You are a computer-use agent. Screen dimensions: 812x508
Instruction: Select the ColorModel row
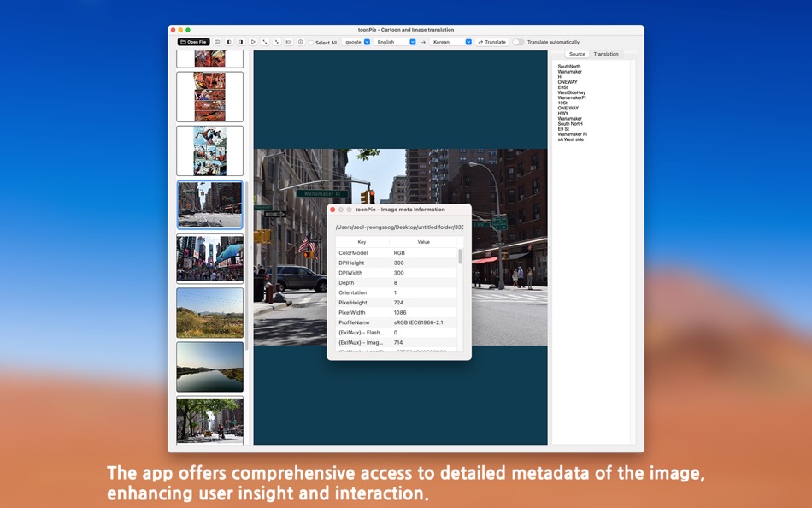396,253
